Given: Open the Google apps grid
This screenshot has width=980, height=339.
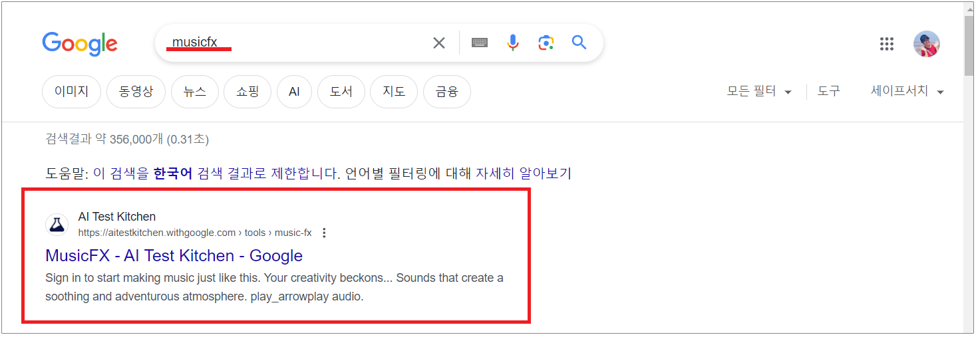Looking at the screenshot, I should point(886,44).
